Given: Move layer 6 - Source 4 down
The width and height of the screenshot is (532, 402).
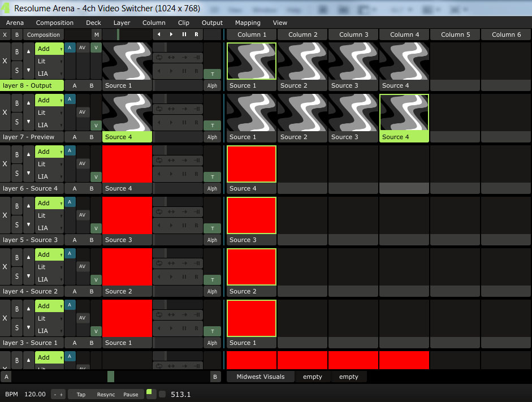Looking at the screenshot, I should point(28,173).
